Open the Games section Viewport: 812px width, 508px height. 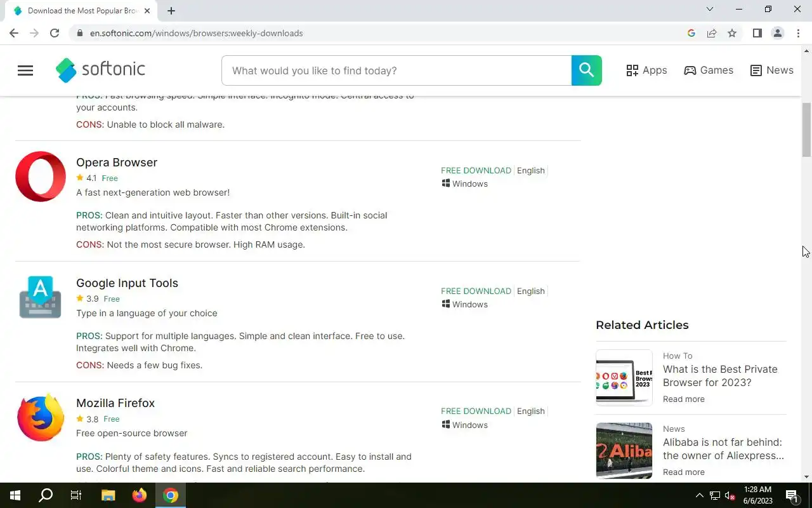[709, 70]
